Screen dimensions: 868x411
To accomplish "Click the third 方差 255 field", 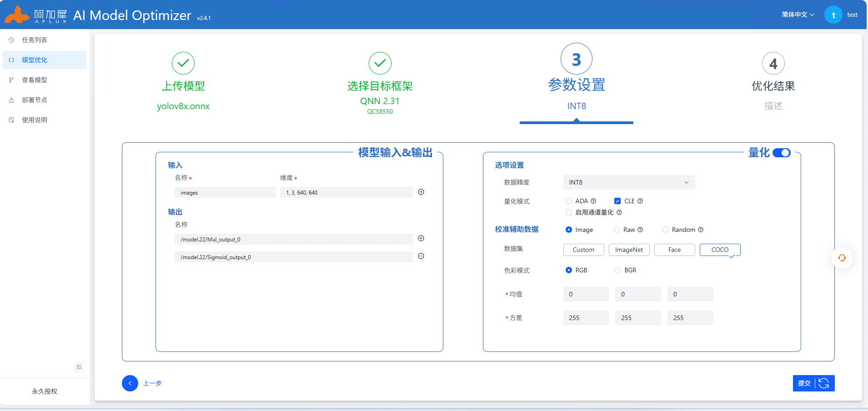I will (x=690, y=318).
